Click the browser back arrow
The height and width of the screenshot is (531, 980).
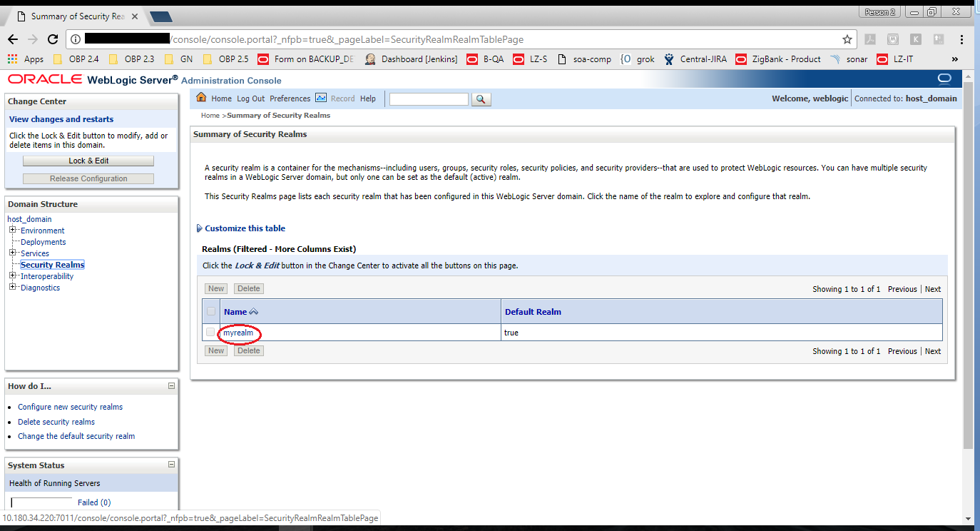13,39
